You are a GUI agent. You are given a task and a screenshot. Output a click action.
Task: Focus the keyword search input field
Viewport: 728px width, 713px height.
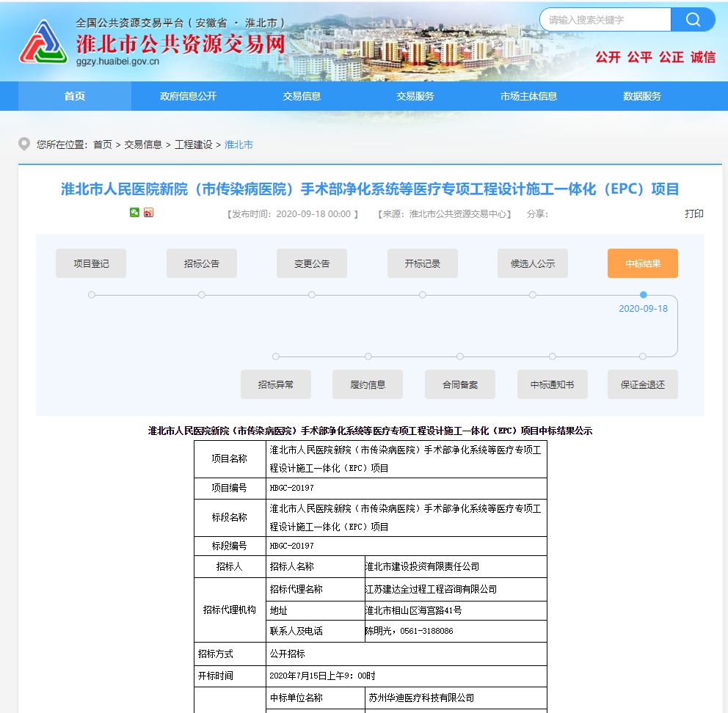point(605,20)
